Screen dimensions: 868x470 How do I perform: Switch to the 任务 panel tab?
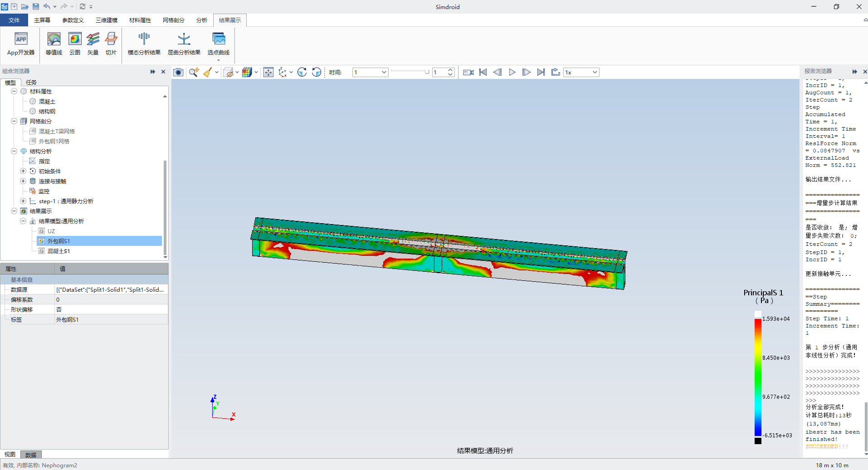(31, 82)
